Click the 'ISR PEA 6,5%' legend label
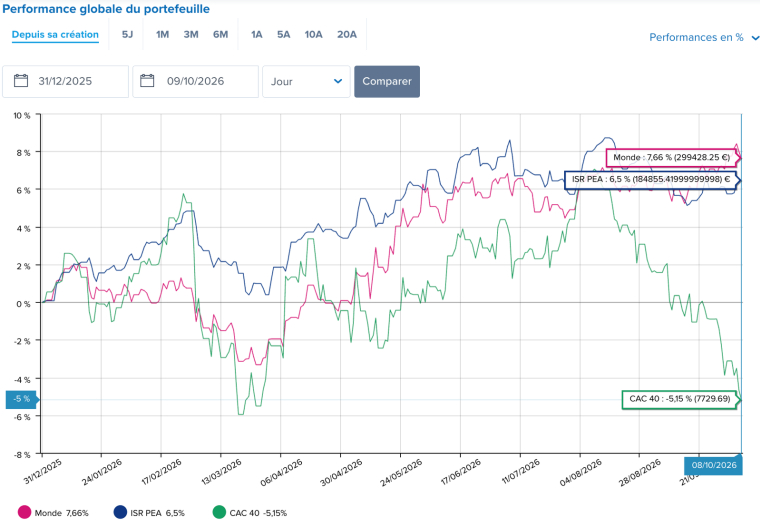Screen dimensions: 760x527 [158, 513]
